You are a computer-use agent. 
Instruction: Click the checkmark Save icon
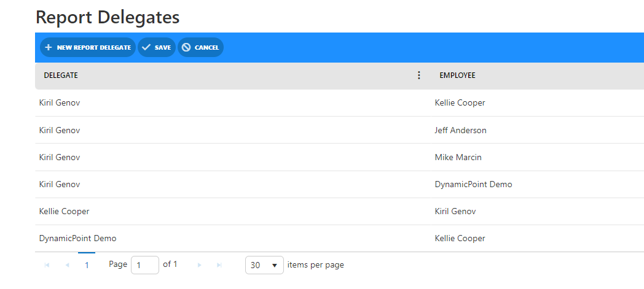(146, 47)
